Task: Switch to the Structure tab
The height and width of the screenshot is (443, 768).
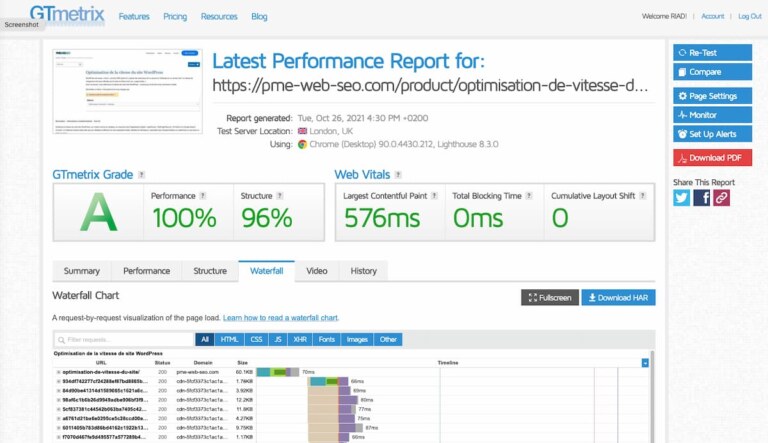Action: [x=210, y=271]
